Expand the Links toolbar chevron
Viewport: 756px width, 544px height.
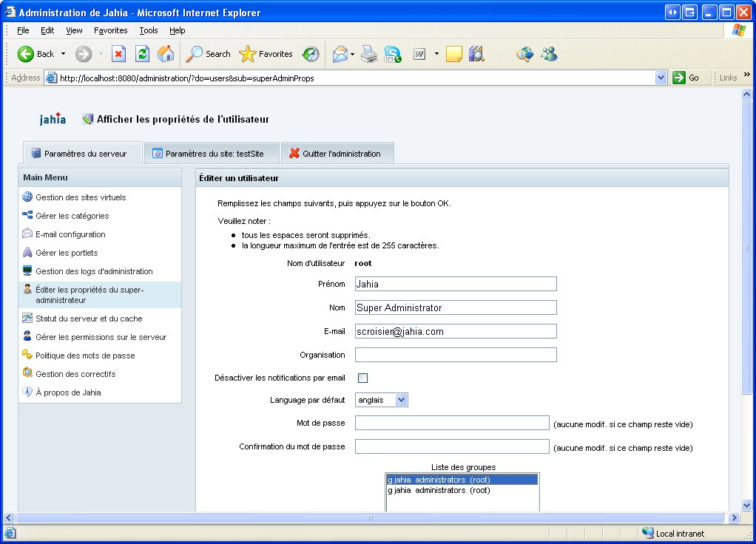click(747, 75)
